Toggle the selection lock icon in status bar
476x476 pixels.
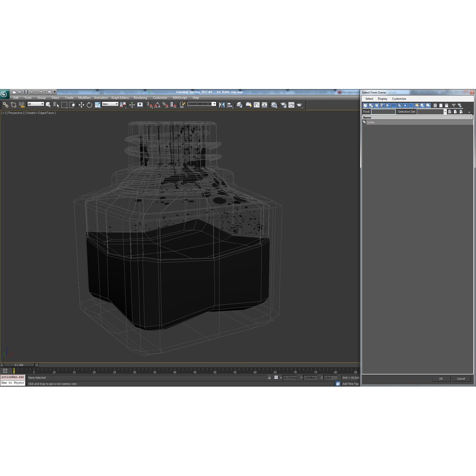click(269, 378)
